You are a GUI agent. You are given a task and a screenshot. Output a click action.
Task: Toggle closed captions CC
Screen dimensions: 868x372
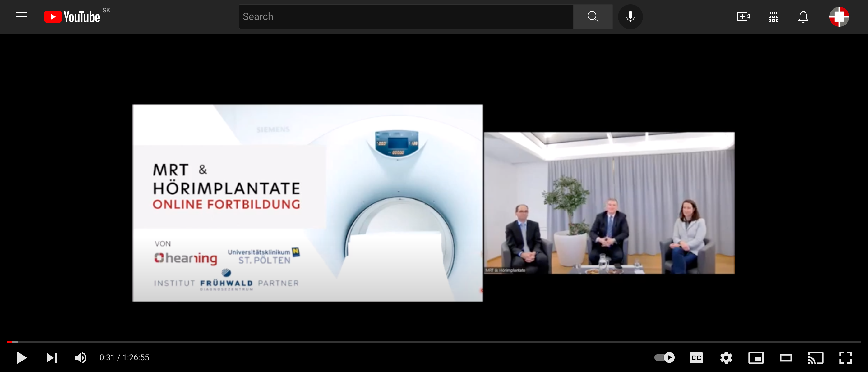(x=696, y=357)
